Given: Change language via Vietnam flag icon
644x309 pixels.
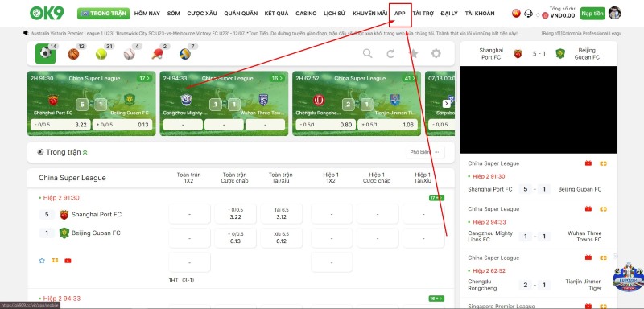Looking at the screenshot, I should (516, 13).
